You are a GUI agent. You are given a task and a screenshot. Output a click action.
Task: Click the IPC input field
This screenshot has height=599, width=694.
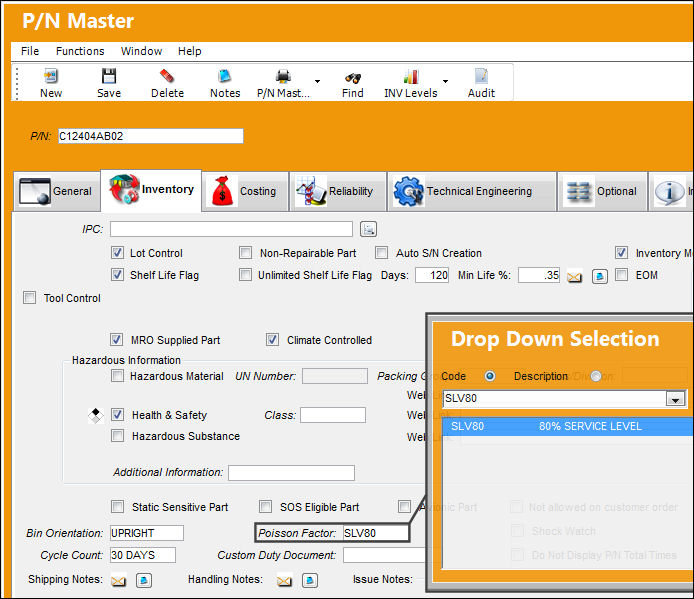(231, 229)
